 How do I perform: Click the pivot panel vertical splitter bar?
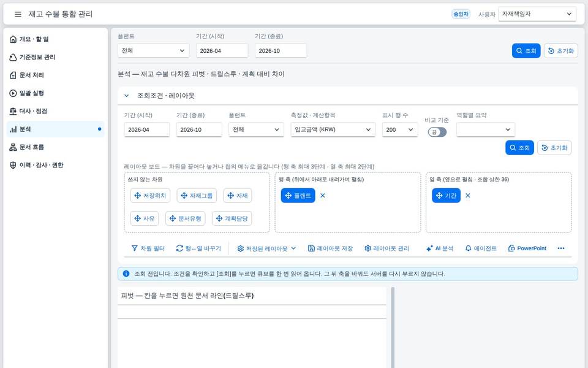tap(393, 328)
